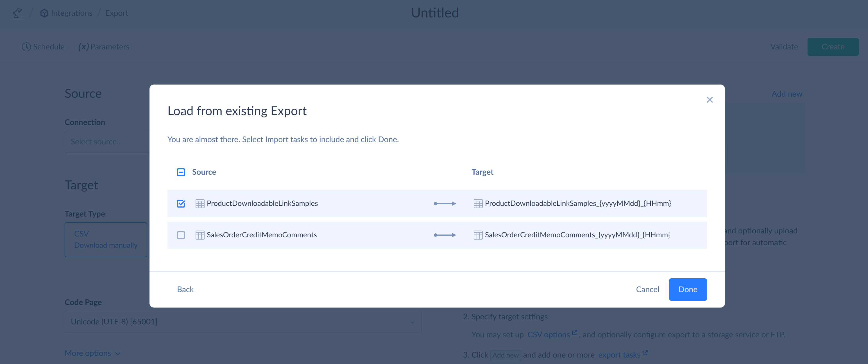Viewport: 868px width, 364px height.
Task: Click the SalesOrderCreditMemoComments source table icon
Action: (x=200, y=235)
